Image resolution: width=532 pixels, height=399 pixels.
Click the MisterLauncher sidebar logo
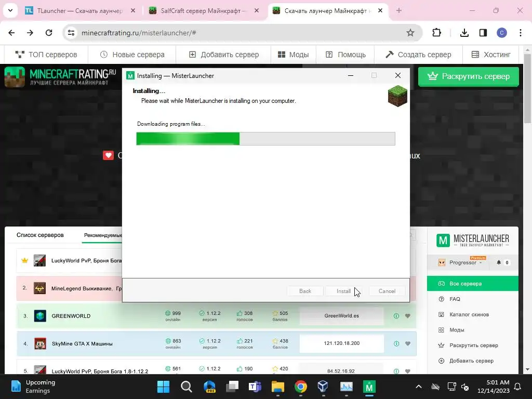(x=473, y=240)
